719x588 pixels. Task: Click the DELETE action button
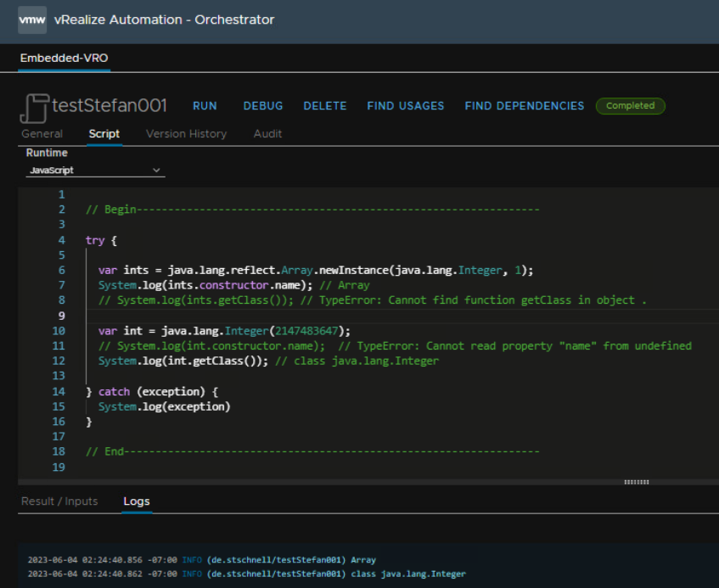(x=325, y=106)
